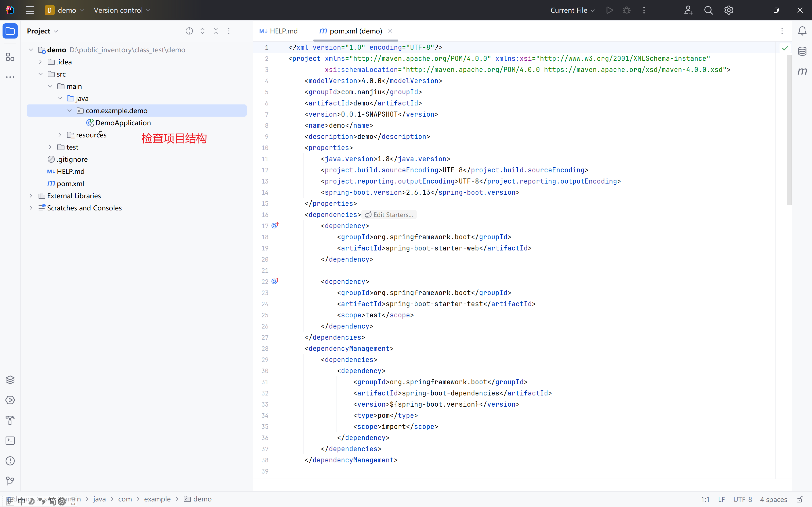This screenshot has height=507, width=812.
Task: Click the UTF-8 encoding status widget
Action: point(742,499)
